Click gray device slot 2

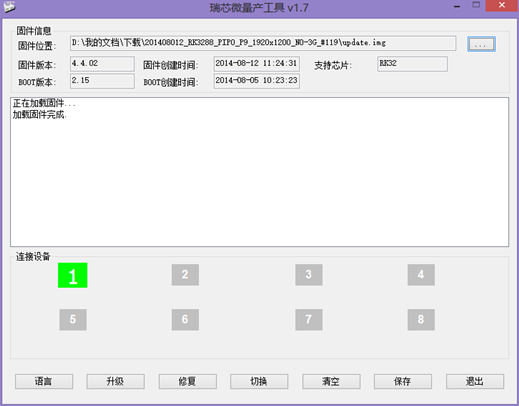coord(185,275)
